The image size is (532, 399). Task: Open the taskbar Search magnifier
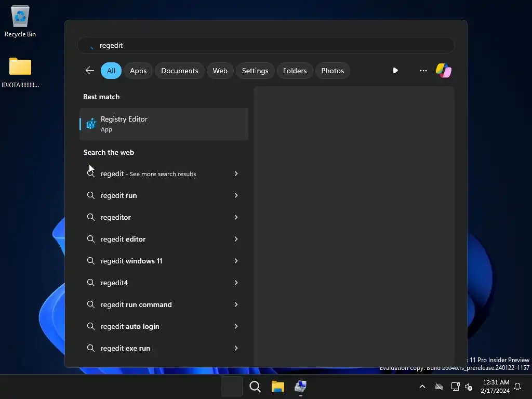click(x=255, y=387)
